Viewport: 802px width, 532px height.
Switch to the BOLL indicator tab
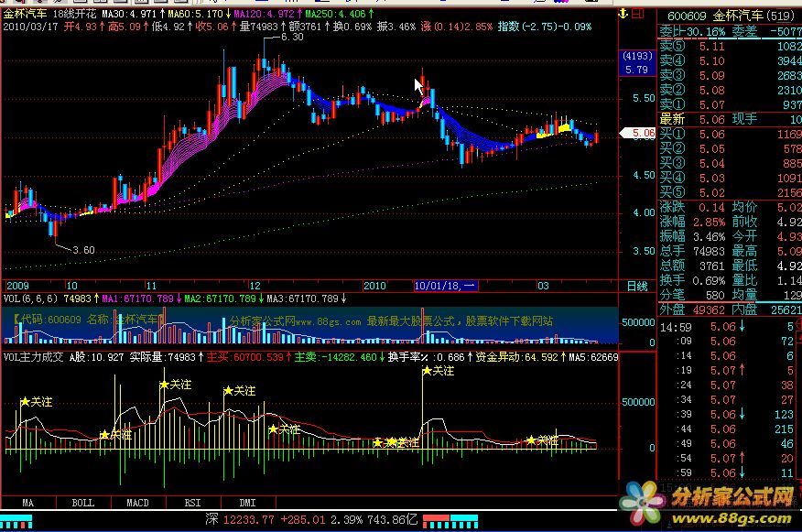pos(82,503)
